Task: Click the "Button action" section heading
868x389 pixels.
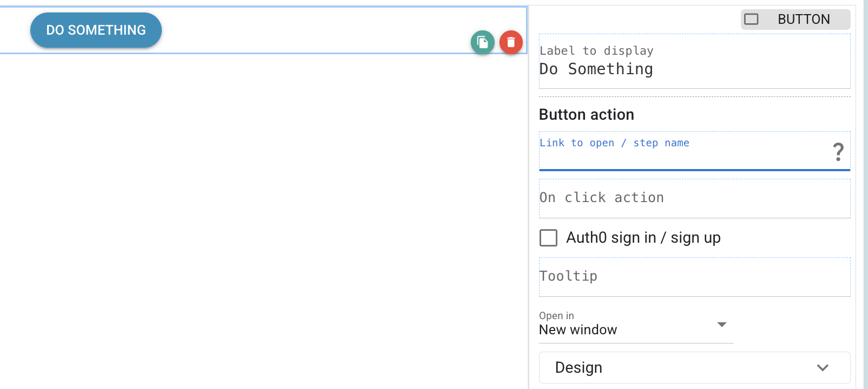Action: (586, 115)
